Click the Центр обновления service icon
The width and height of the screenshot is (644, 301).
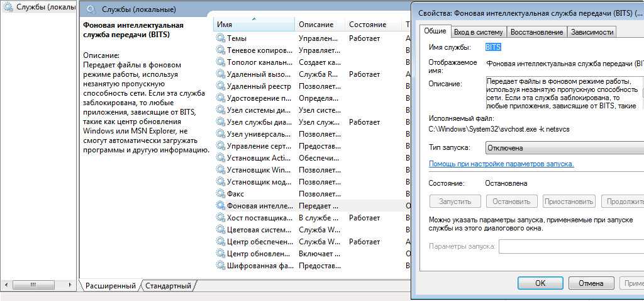[x=221, y=253]
